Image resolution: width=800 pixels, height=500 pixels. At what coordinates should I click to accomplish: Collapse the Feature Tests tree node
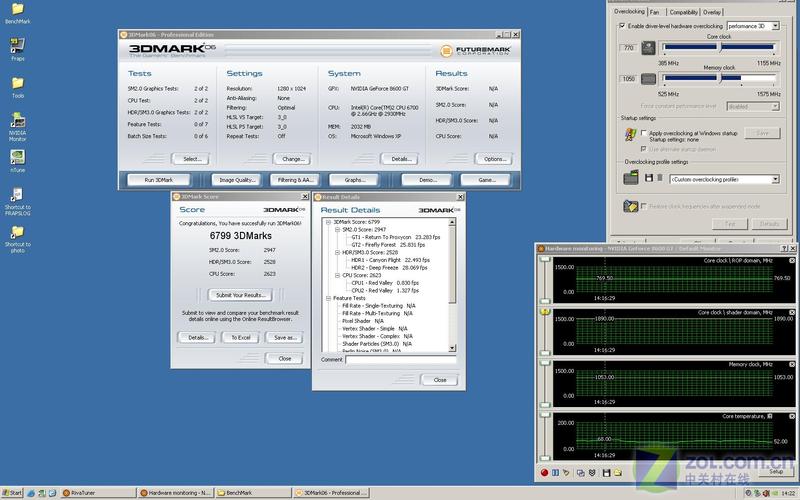click(328, 298)
